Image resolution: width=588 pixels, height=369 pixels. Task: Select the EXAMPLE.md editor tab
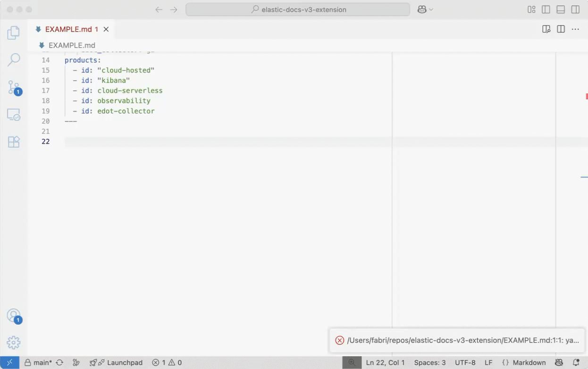point(68,29)
